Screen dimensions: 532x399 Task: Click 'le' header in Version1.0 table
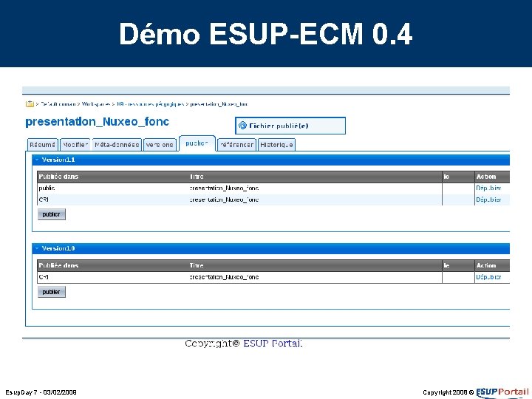click(446, 265)
